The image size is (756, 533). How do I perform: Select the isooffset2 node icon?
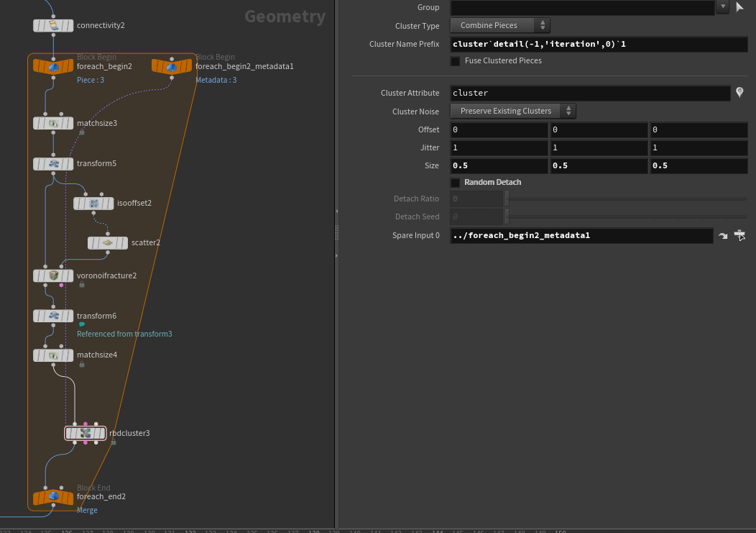[x=93, y=204]
